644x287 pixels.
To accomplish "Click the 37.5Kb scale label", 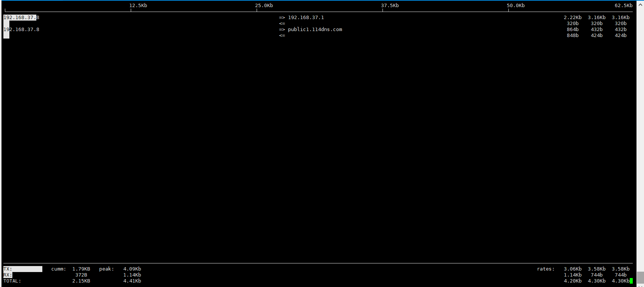I will click(390, 6).
